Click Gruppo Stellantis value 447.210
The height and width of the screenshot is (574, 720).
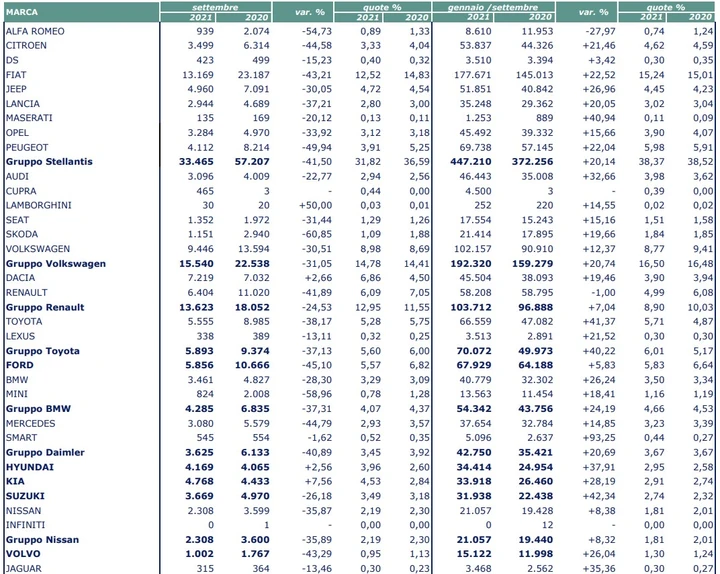pos(471,162)
